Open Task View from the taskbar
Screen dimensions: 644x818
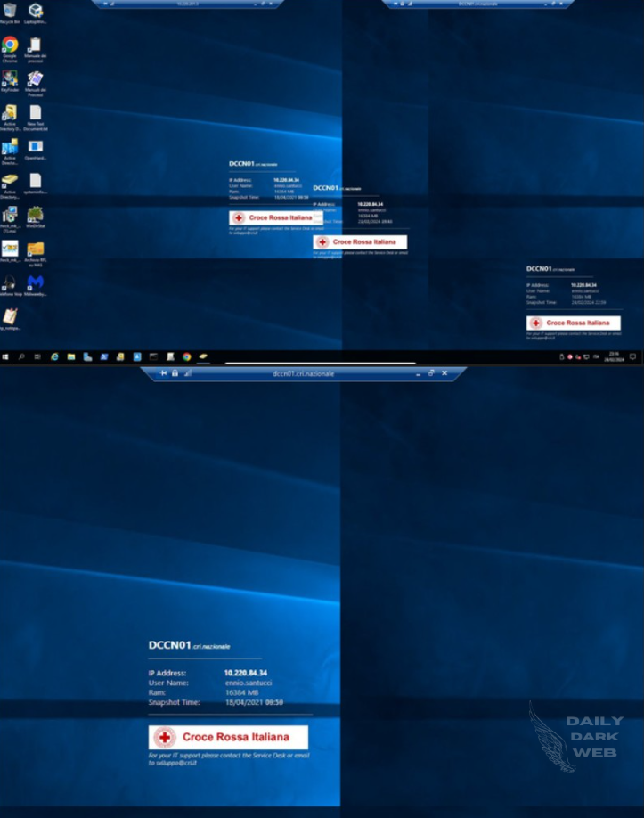pos(37,356)
